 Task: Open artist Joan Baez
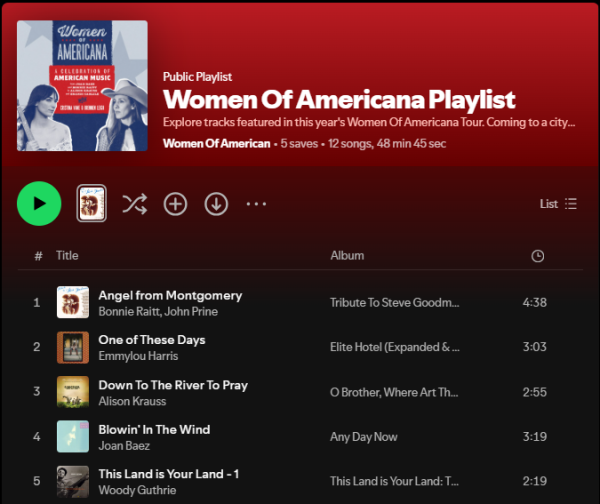pyautogui.click(x=124, y=445)
